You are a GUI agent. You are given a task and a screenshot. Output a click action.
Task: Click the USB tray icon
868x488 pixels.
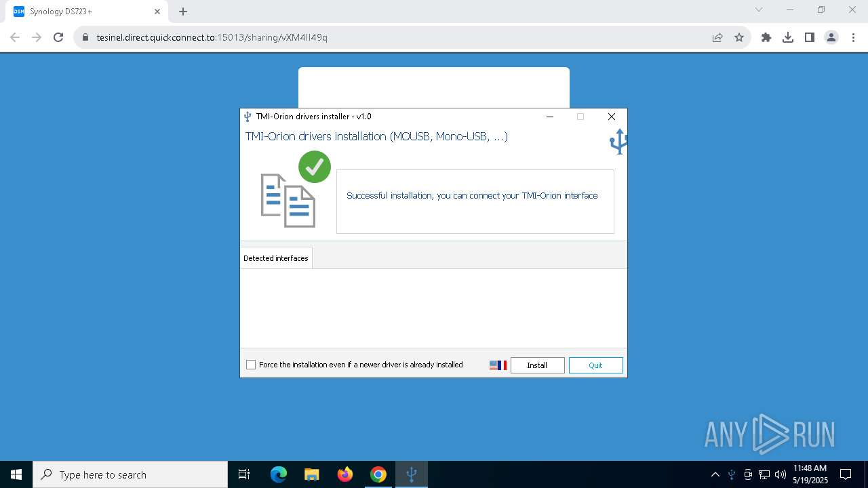coord(732,474)
